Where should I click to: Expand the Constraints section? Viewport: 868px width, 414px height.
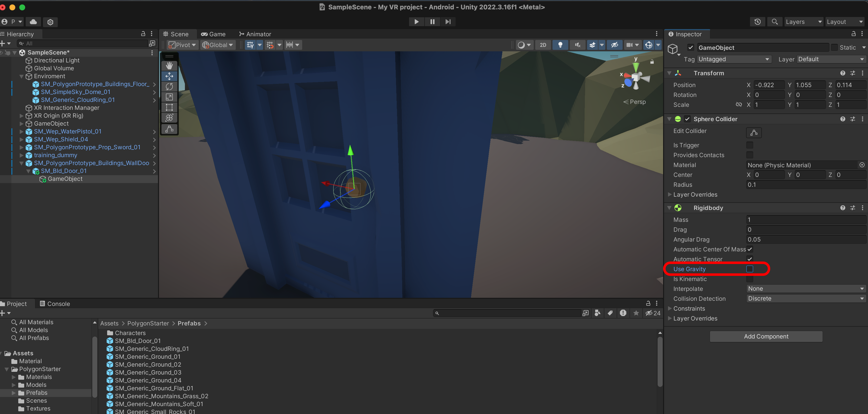[689, 309]
